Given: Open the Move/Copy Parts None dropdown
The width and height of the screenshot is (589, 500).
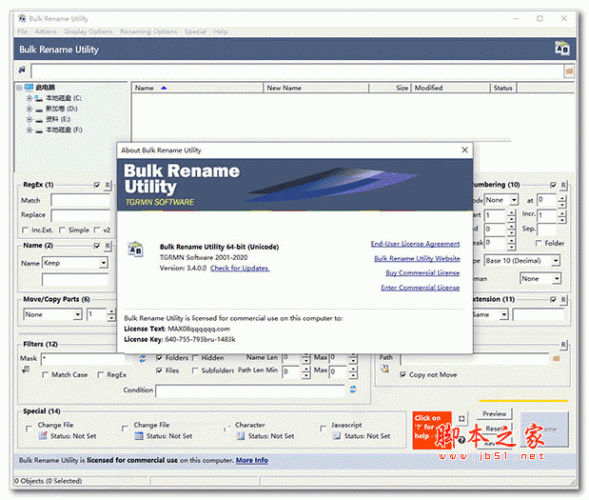Looking at the screenshot, I should tap(77, 314).
